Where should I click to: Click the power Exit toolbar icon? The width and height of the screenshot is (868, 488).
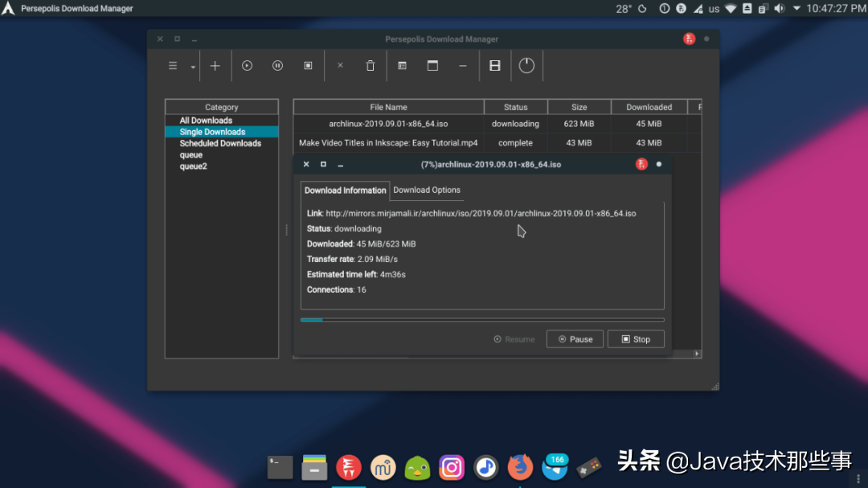tap(526, 65)
